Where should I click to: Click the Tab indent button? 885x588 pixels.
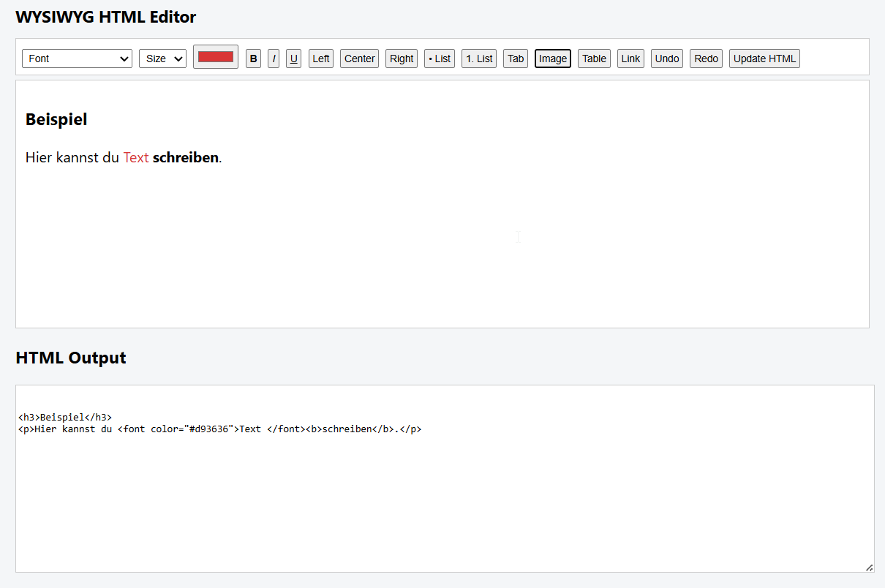pos(516,59)
